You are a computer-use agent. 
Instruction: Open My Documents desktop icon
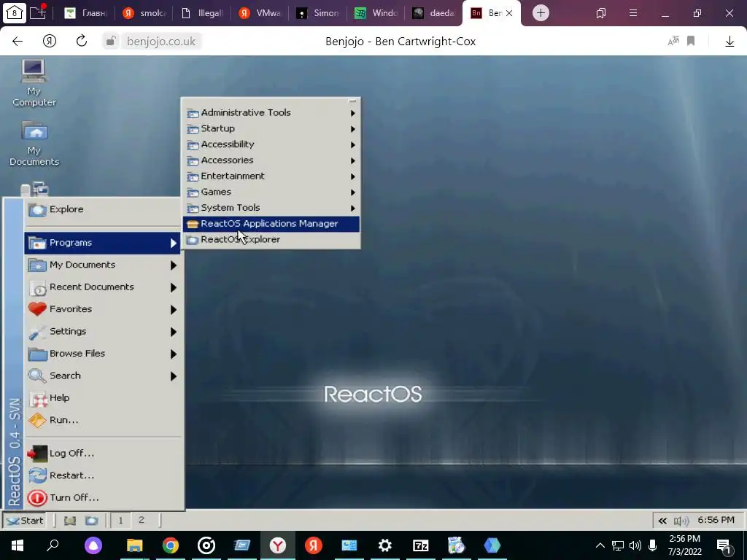click(34, 143)
